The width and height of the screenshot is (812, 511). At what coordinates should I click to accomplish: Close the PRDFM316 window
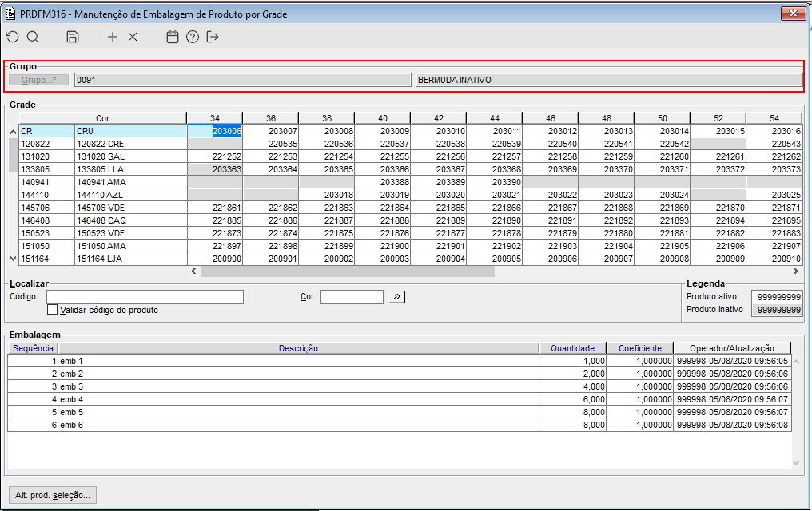tap(793, 14)
